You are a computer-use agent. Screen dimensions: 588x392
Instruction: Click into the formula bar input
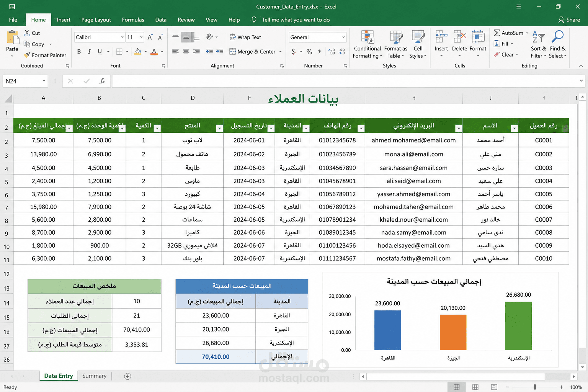coord(345,81)
